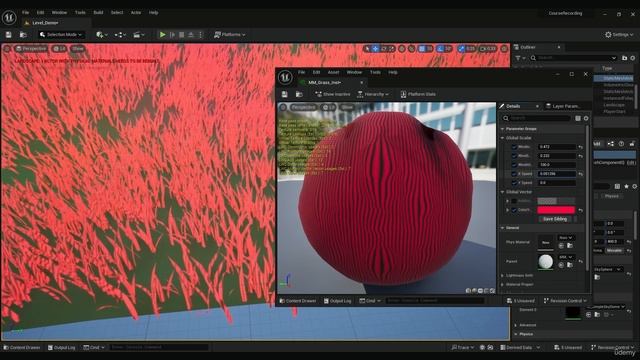Click the Stop simulation button in main toolbar
The height and width of the screenshot is (360, 640).
click(x=182, y=35)
